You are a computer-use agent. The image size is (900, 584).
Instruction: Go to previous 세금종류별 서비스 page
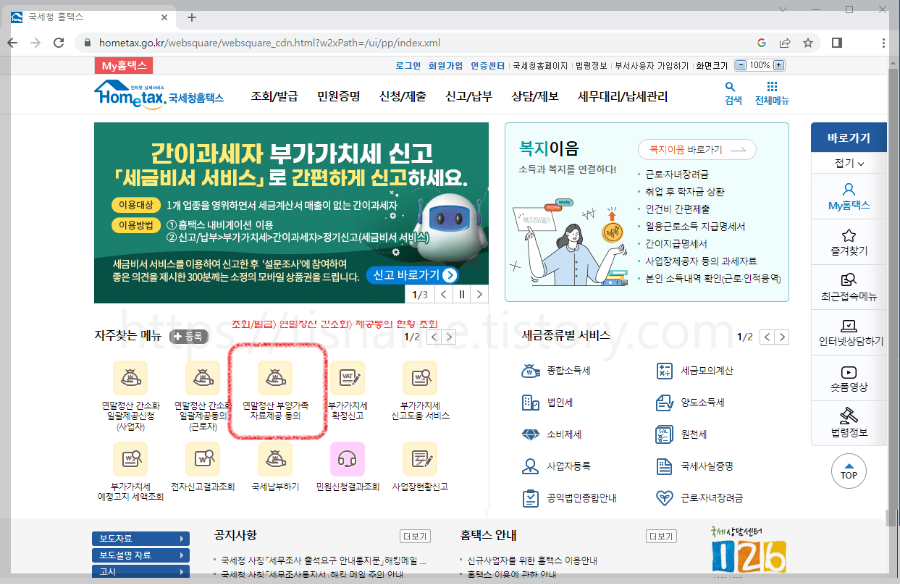767,337
